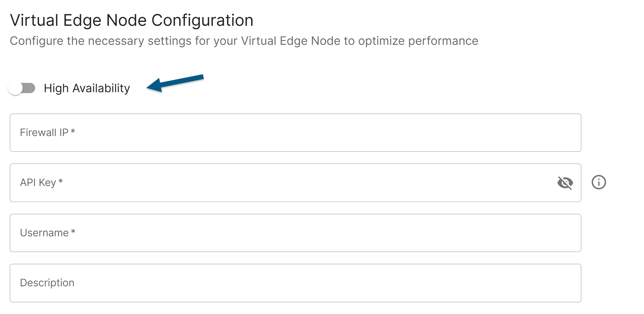The width and height of the screenshot is (644, 314).
Task: Click into the API Key field
Action: click(x=284, y=183)
